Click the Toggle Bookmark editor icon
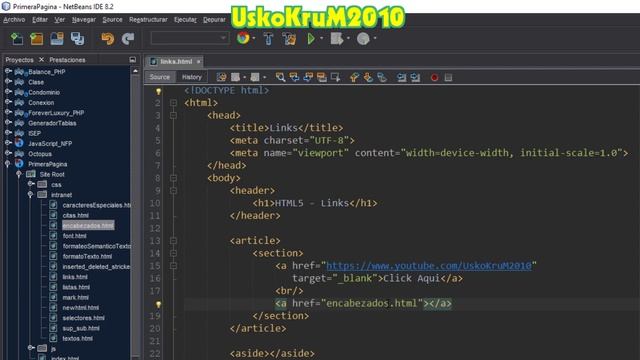Image resolution: width=640 pixels, height=360 pixels. pyautogui.click(x=382, y=77)
